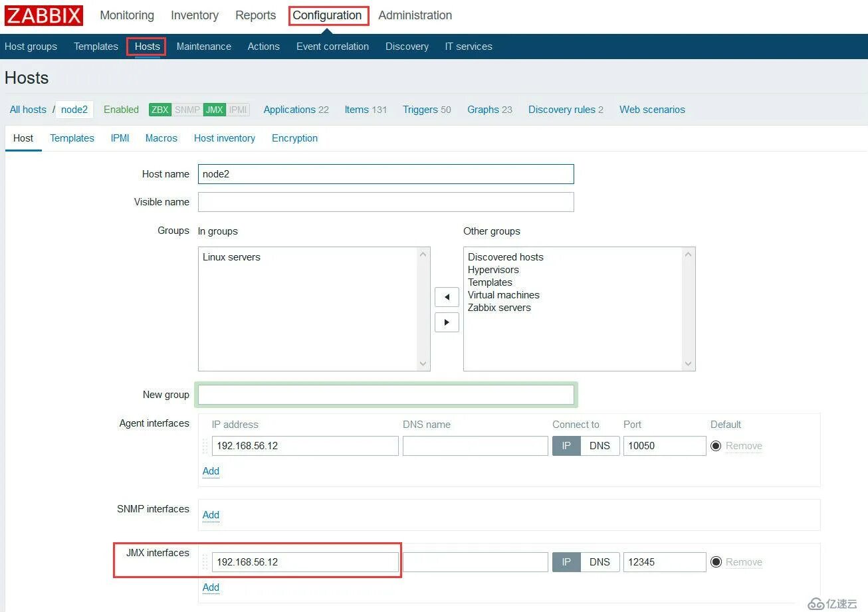Viewport: 868px width, 612px height.
Task: Move group right with arrow button
Action: click(x=447, y=322)
